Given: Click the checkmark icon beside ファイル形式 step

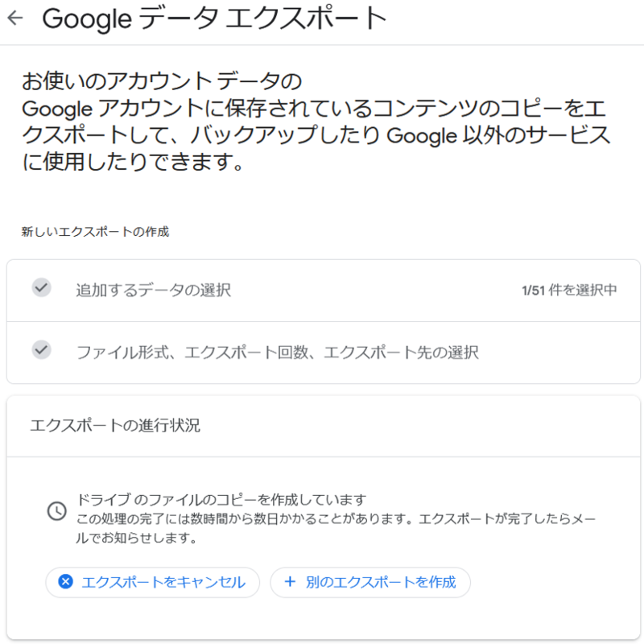Looking at the screenshot, I should [42, 350].
